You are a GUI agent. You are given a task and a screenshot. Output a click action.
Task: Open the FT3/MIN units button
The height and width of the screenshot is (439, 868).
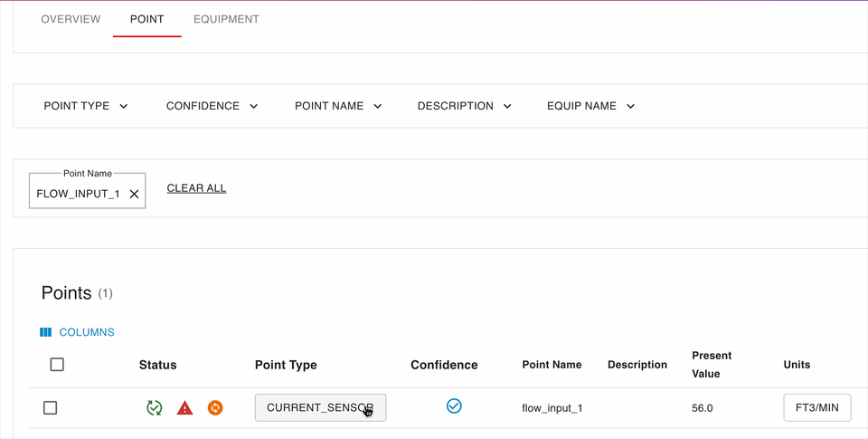pyautogui.click(x=817, y=408)
